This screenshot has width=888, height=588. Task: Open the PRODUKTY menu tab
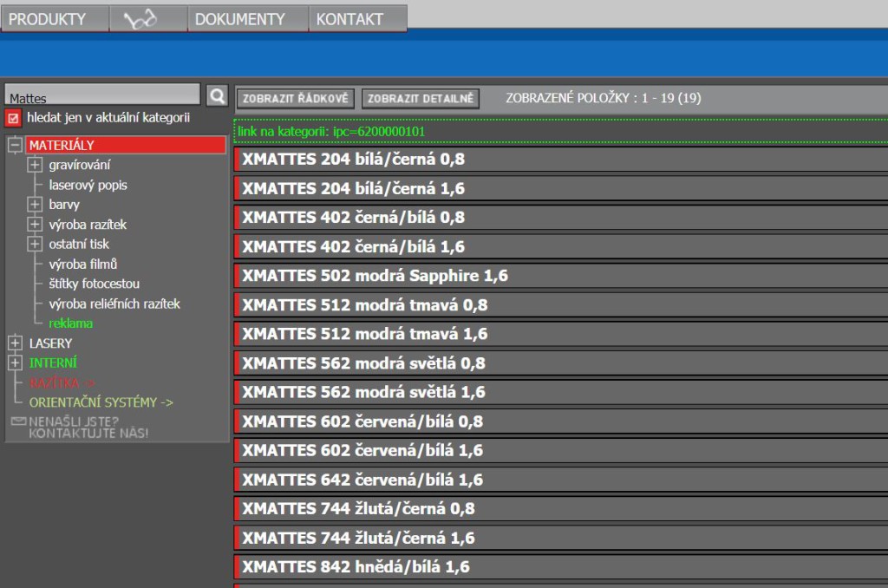[x=48, y=19]
